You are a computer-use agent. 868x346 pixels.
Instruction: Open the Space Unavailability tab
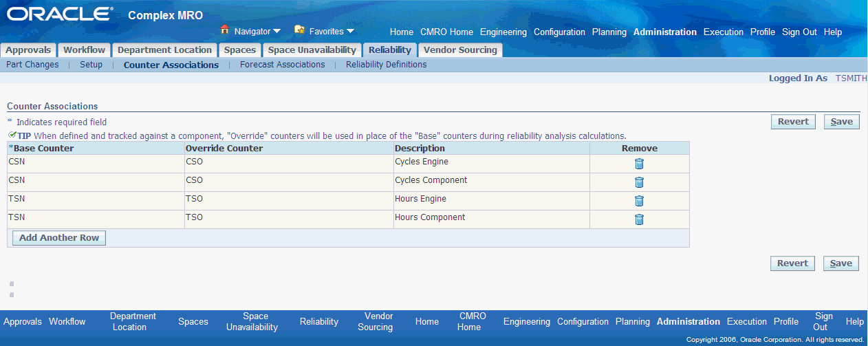pyautogui.click(x=312, y=50)
